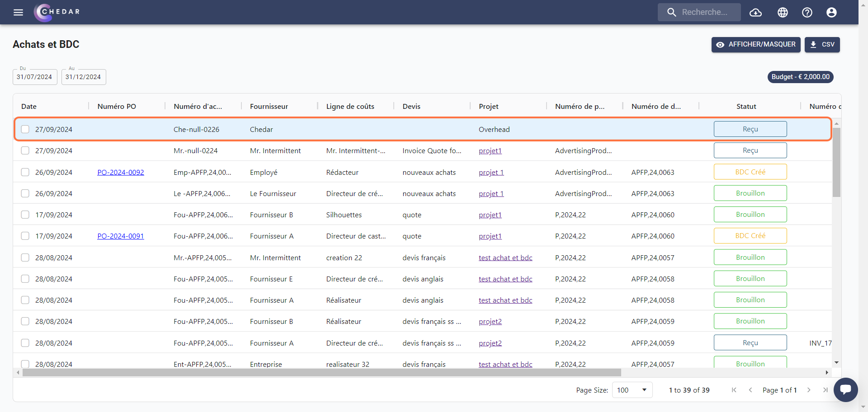Click the Chedar logo

(x=57, y=12)
